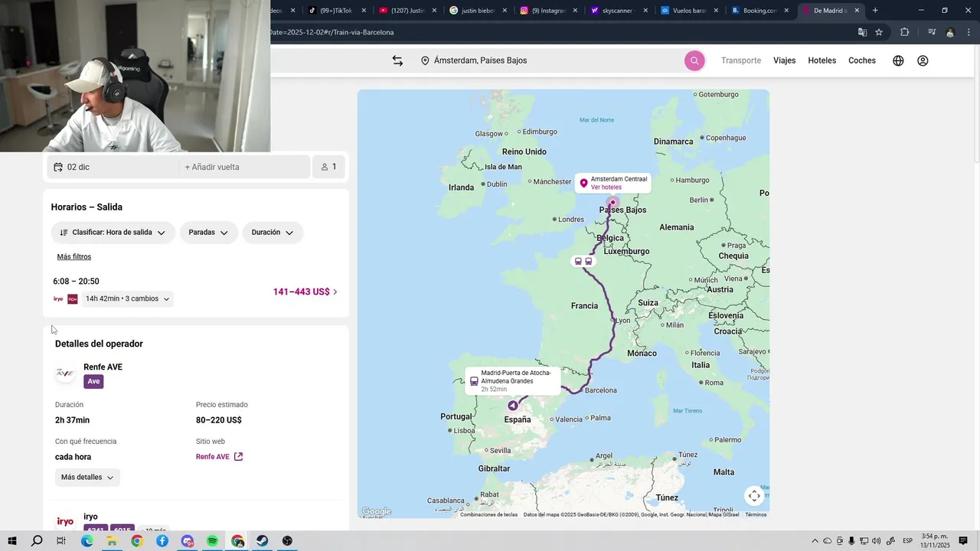Click the purple Ave badge
980x551 pixels.
pyautogui.click(x=93, y=382)
